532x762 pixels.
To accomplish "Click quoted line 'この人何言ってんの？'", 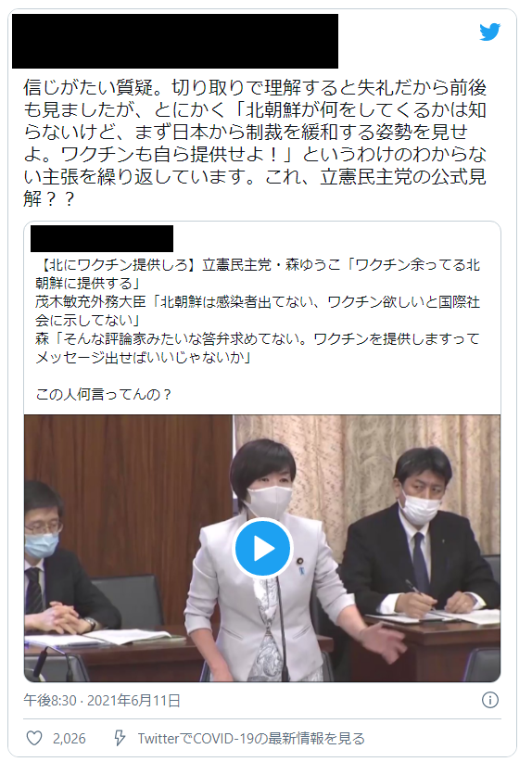I will pos(104,394).
